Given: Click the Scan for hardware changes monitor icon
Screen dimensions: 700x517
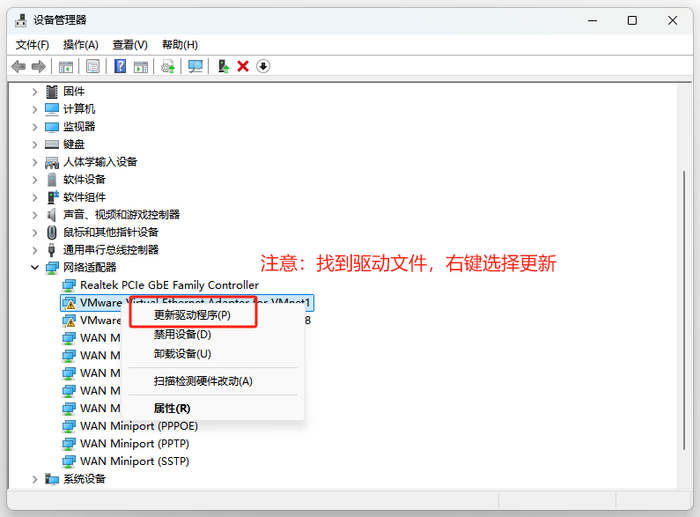Looking at the screenshot, I should point(195,67).
